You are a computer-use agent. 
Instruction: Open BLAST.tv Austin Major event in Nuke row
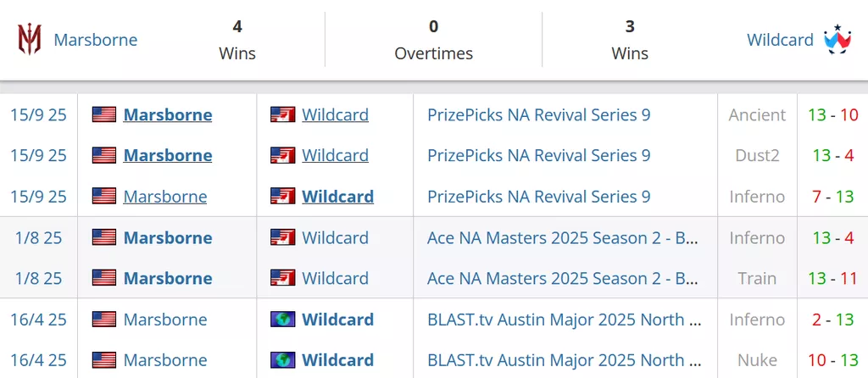pyautogui.click(x=564, y=360)
